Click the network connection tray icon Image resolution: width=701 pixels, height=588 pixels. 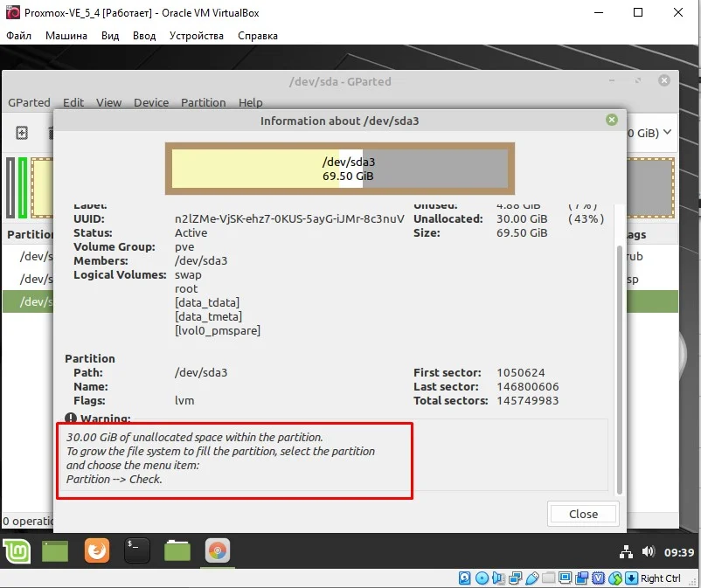pyautogui.click(x=626, y=552)
